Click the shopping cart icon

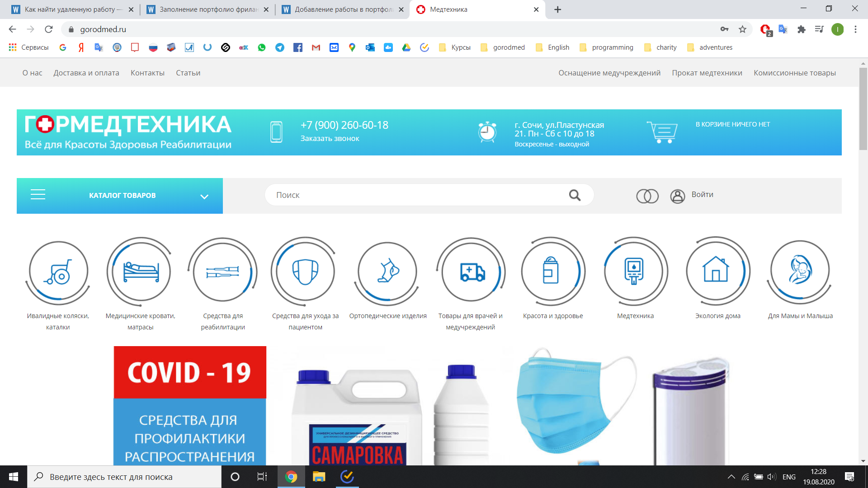tap(662, 132)
